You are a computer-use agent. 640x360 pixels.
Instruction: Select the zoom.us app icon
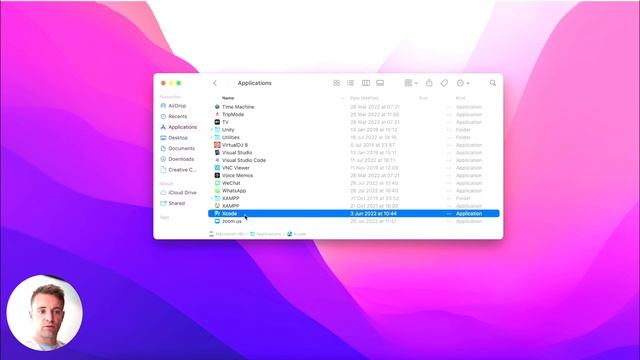tap(217, 221)
